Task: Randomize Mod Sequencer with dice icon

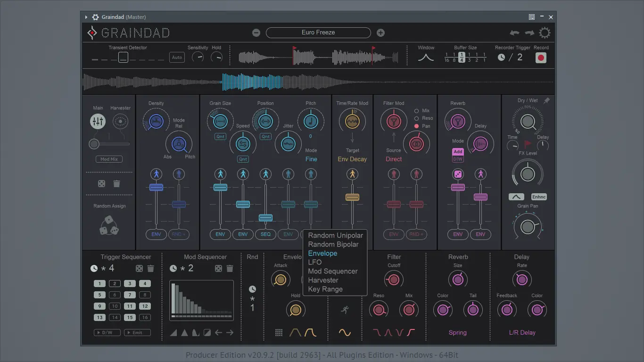Action: point(218,268)
